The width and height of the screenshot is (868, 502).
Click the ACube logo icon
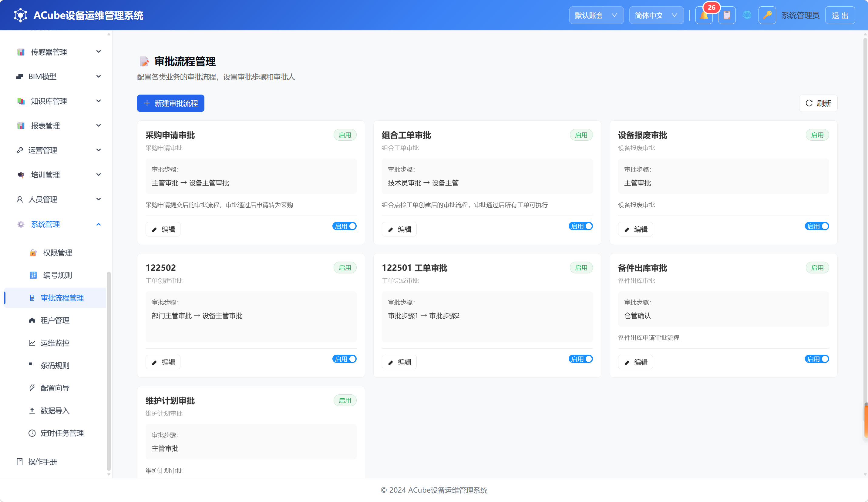tap(20, 15)
